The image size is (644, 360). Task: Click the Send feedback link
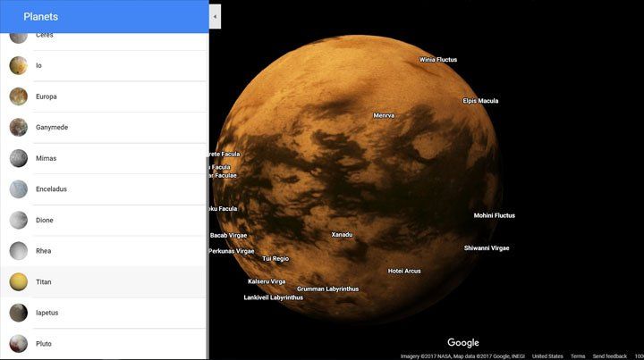[609, 356]
